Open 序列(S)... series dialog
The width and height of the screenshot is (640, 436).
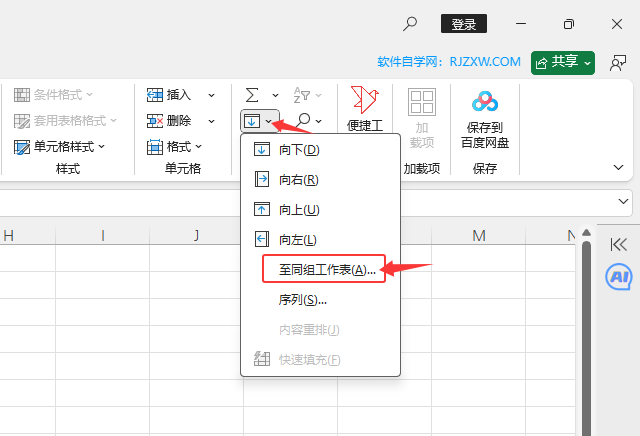[x=320, y=300]
